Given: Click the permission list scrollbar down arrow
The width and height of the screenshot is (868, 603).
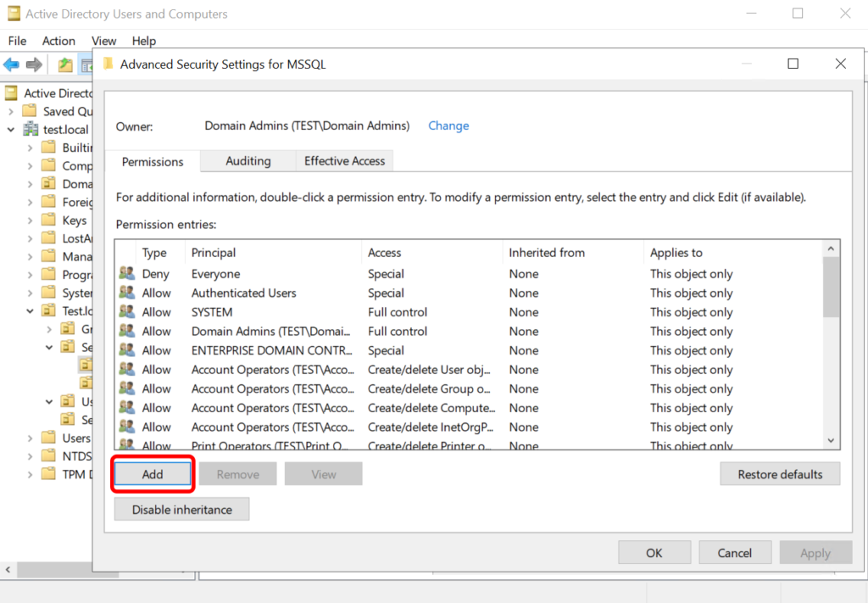Looking at the screenshot, I should (831, 440).
